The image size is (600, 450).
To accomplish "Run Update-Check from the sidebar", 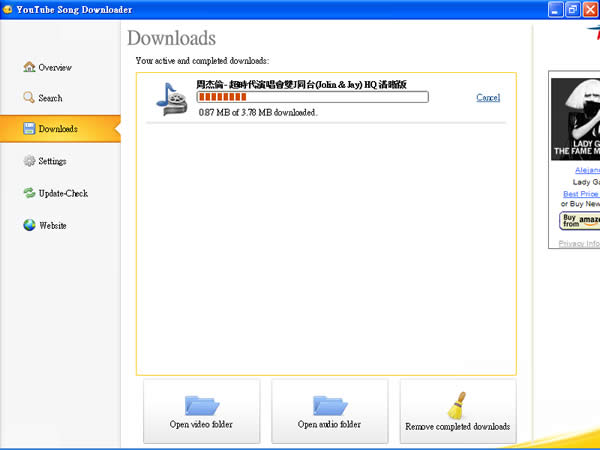I will tap(63, 193).
